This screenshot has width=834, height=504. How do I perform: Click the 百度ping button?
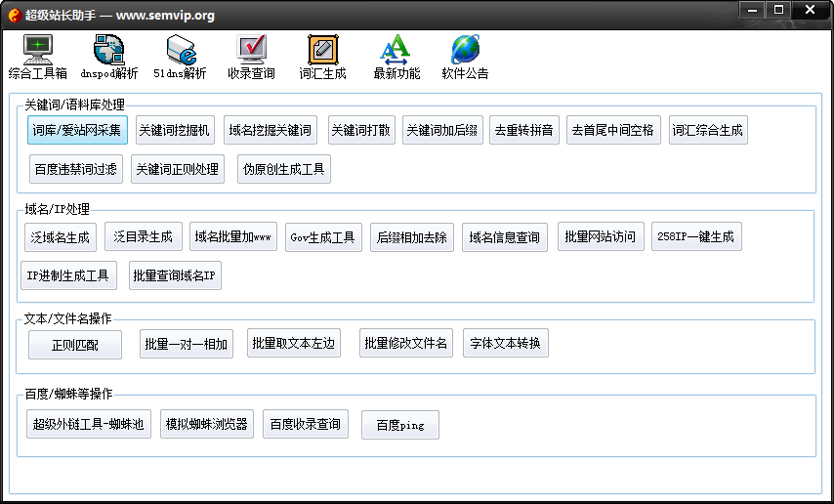399,425
